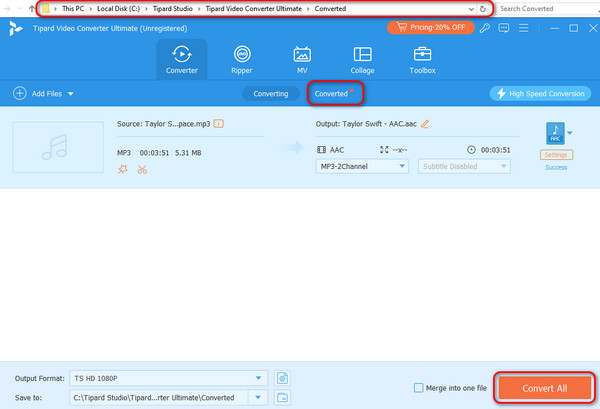Click Local Disk (C:) in breadcrumb

(x=118, y=8)
